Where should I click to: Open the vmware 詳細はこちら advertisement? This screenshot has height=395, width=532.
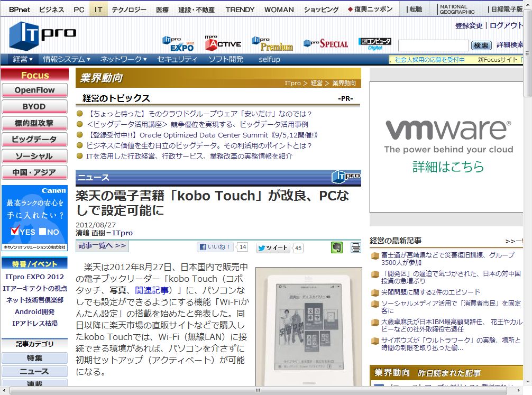click(x=446, y=147)
